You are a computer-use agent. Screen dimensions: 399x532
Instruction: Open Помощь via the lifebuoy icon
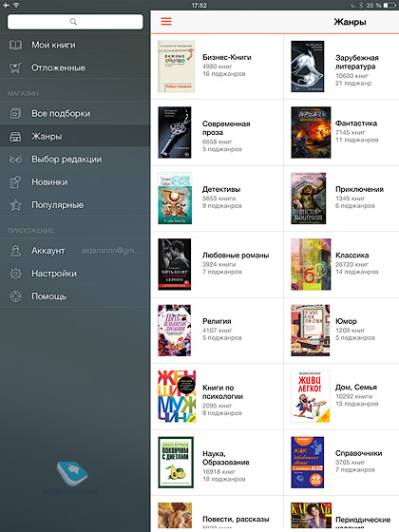pyautogui.click(x=15, y=296)
